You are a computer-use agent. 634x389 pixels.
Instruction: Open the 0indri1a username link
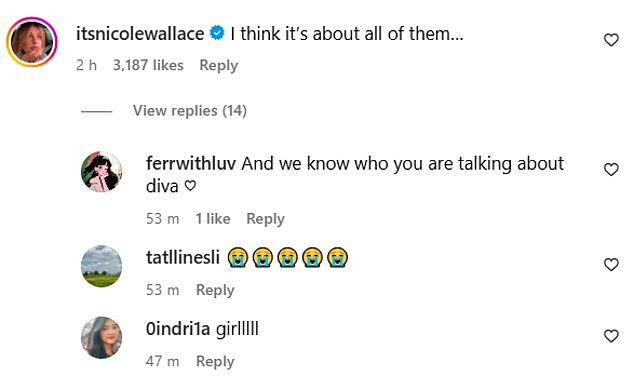click(178, 329)
